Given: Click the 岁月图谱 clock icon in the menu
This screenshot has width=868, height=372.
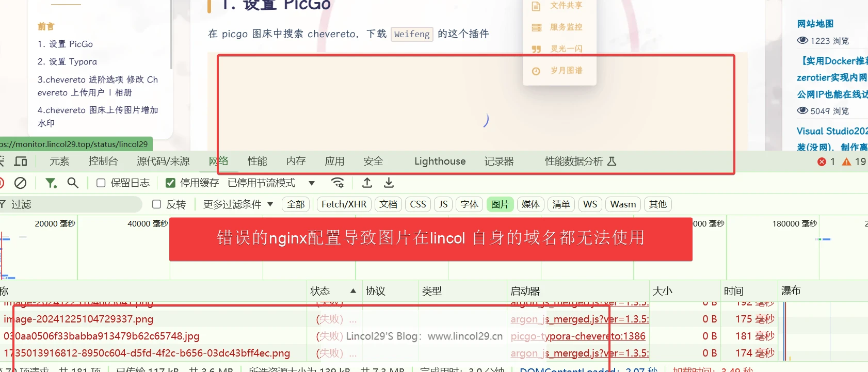Looking at the screenshot, I should (x=536, y=71).
